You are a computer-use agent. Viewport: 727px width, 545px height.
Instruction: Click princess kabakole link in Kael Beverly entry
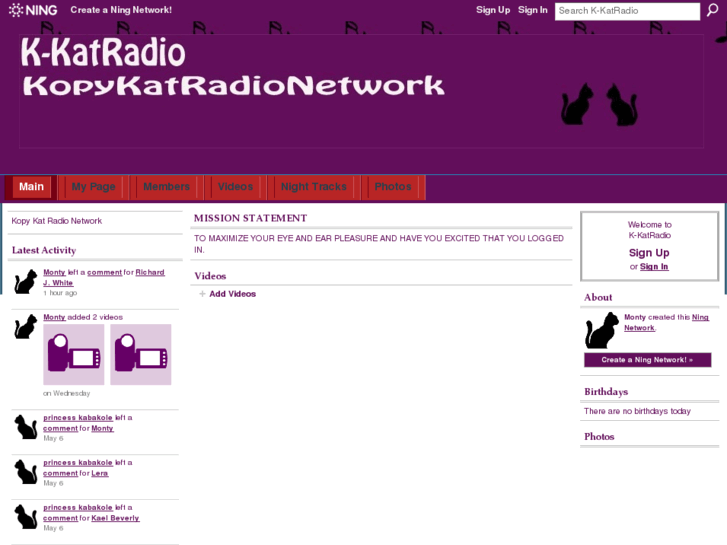[x=77, y=507]
